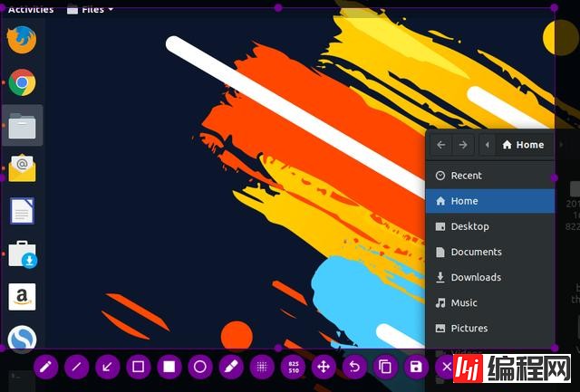
Task: Select the filled rectangle tool
Action: click(169, 367)
